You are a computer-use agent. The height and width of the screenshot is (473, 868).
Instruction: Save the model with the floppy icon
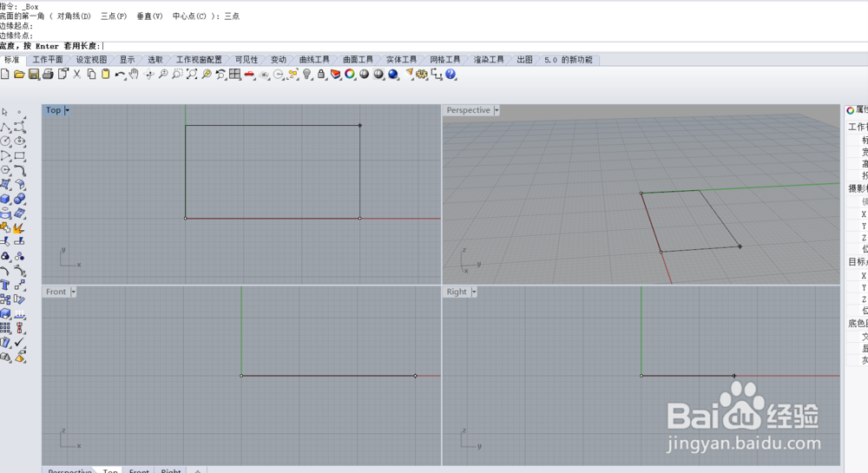(x=34, y=74)
